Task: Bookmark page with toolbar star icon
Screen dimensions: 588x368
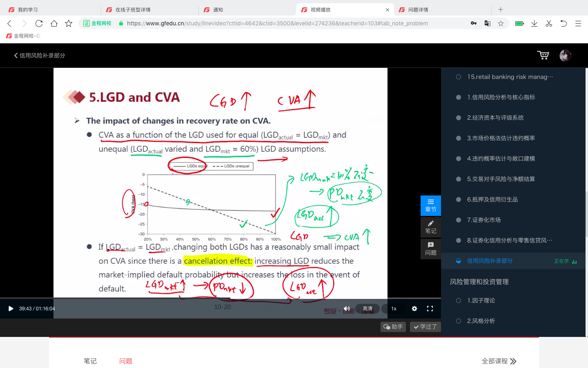Action: 69,23
